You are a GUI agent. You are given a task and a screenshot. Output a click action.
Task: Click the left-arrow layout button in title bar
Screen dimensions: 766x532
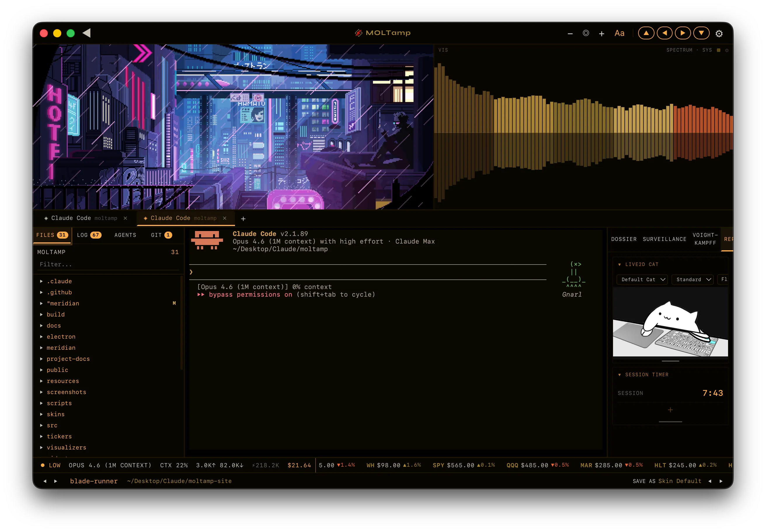pyautogui.click(x=664, y=33)
